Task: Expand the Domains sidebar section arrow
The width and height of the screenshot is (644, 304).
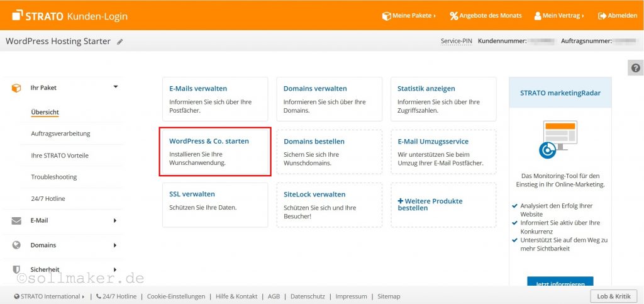Action: [x=115, y=245]
